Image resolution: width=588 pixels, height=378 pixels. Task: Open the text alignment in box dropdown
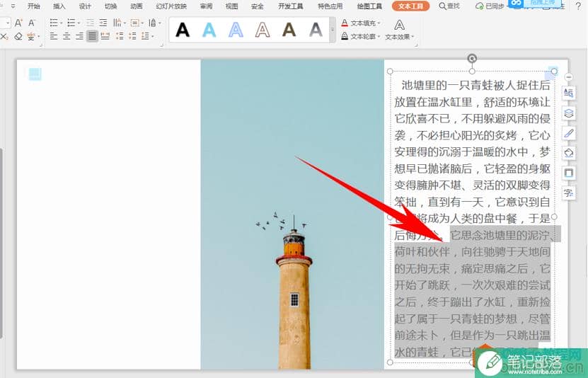click(137, 23)
